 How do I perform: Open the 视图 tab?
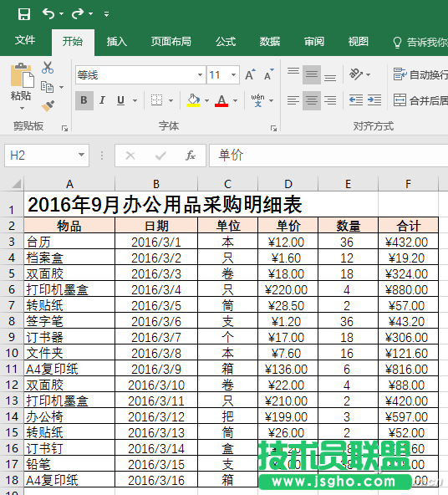pyautogui.click(x=359, y=41)
